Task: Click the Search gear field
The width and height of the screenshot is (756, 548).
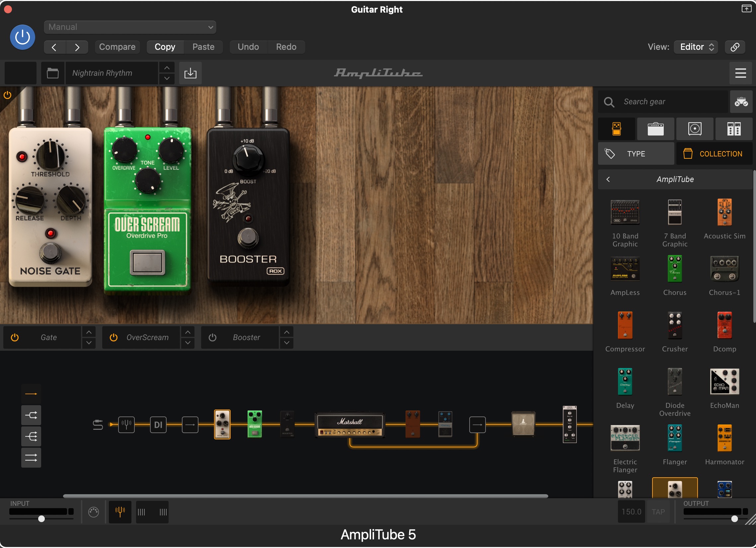Action: tap(663, 102)
